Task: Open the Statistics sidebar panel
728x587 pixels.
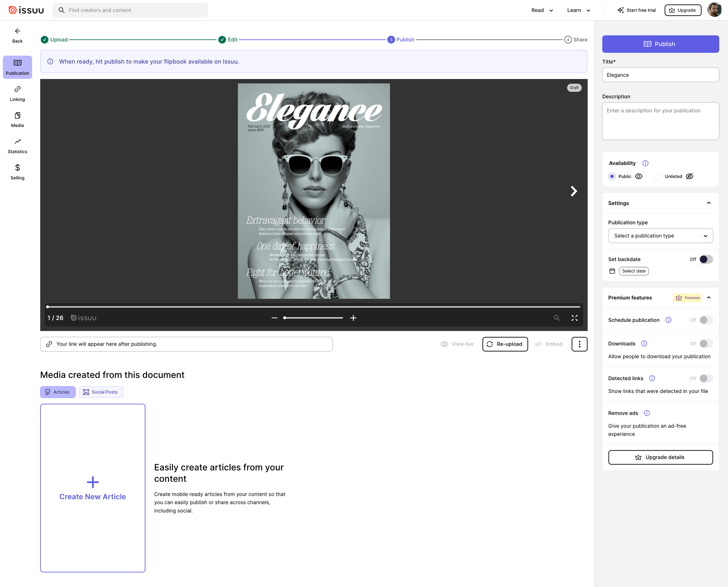Action: click(17, 146)
